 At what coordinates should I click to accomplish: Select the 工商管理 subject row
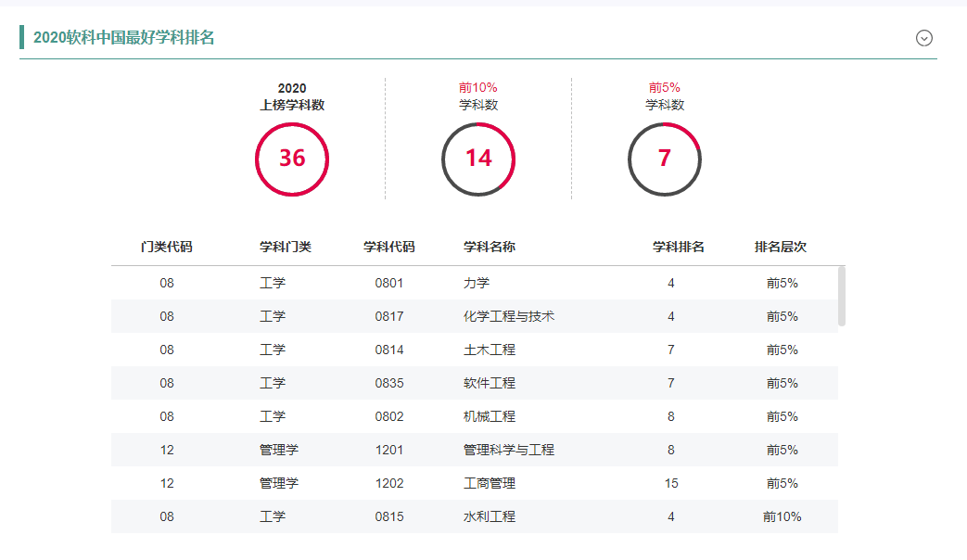[490, 483]
